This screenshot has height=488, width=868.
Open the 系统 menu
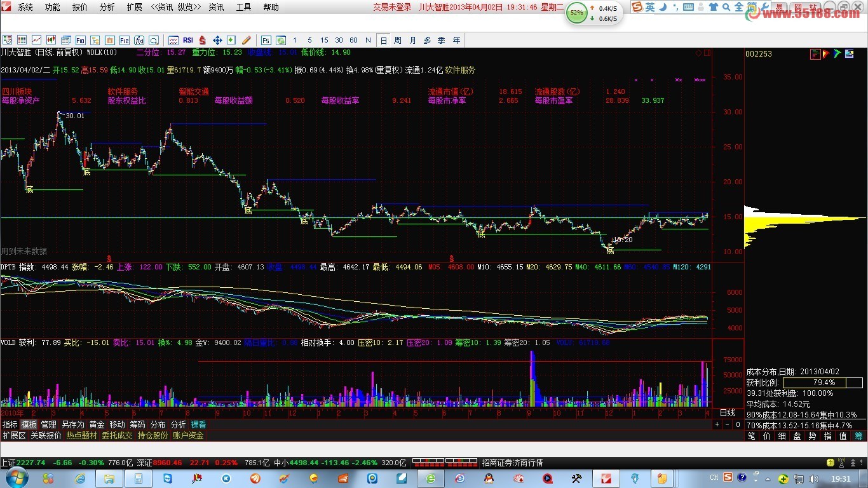tap(25, 7)
